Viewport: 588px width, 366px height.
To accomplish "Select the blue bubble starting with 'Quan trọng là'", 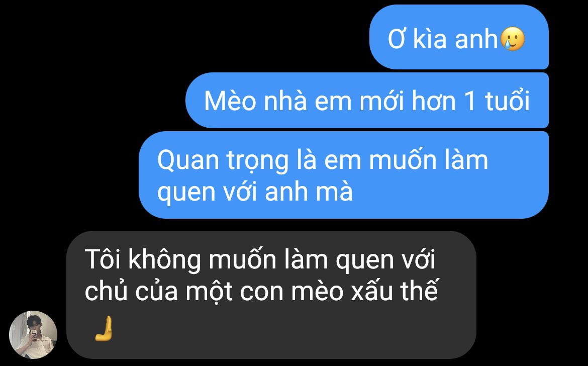I will pyautogui.click(x=344, y=175).
